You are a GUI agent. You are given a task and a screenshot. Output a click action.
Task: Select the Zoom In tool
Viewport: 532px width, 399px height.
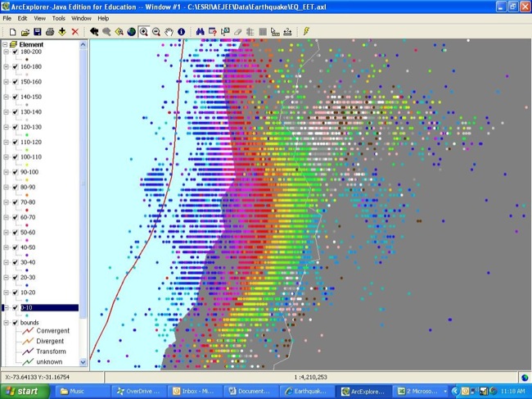click(x=143, y=31)
